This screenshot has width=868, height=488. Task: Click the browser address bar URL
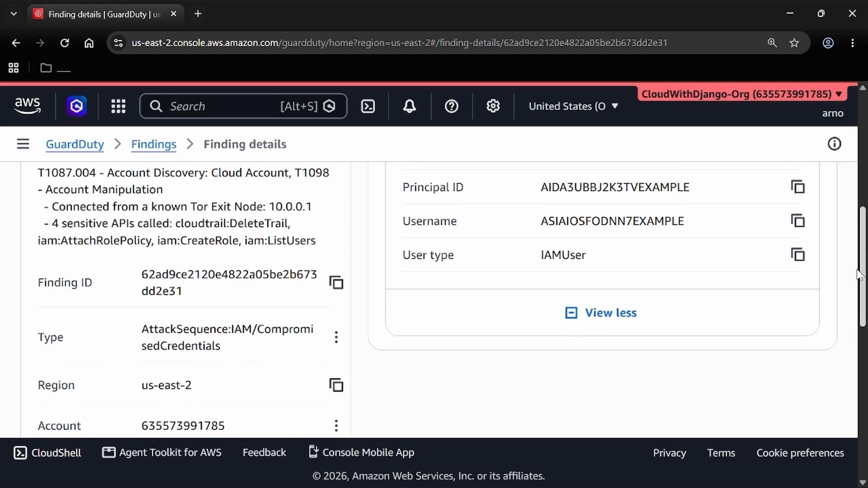coord(399,43)
